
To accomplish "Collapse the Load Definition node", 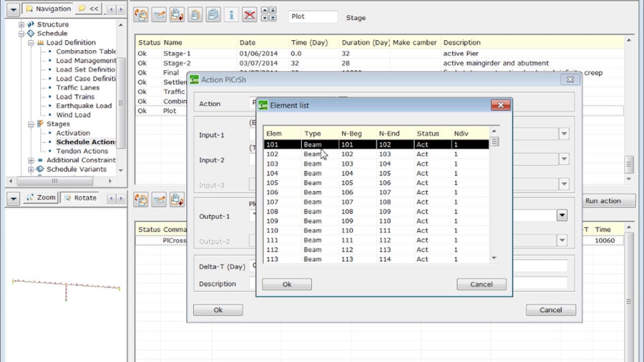I will coord(31,42).
